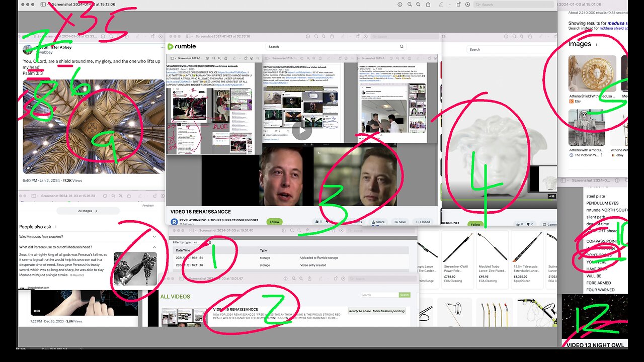644x362 pixels.
Task: Click the 'm3dusa shield' search instead link
Action: [x=613, y=28]
